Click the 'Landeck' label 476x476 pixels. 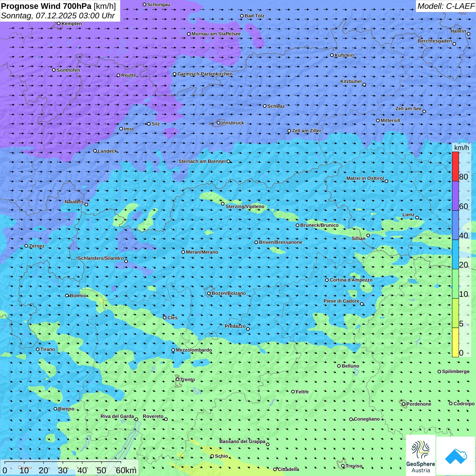[x=107, y=151]
